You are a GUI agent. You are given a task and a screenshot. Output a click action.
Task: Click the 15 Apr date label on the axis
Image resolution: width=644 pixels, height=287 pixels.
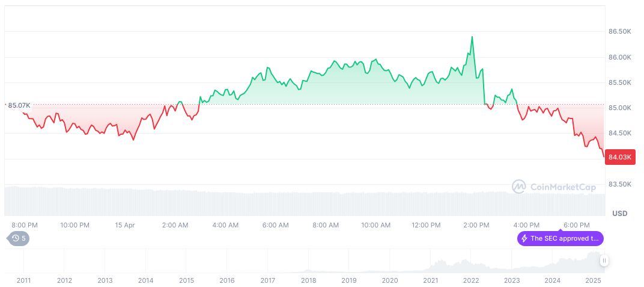tap(126, 225)
